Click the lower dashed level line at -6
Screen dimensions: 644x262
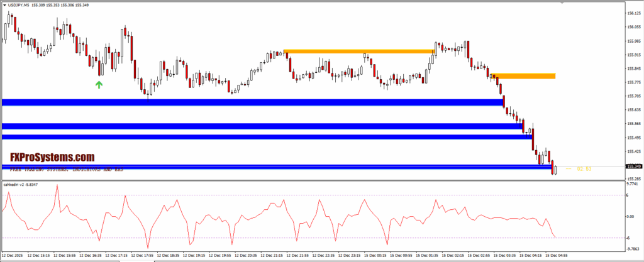314,237
